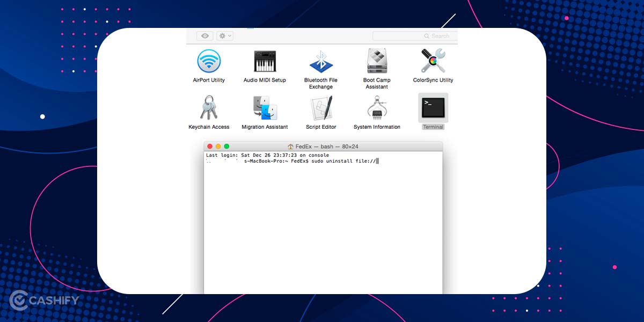The image size is (644, 322).
Task: Click the 'FedEx — bash' title bar
Action: [322, 145]
